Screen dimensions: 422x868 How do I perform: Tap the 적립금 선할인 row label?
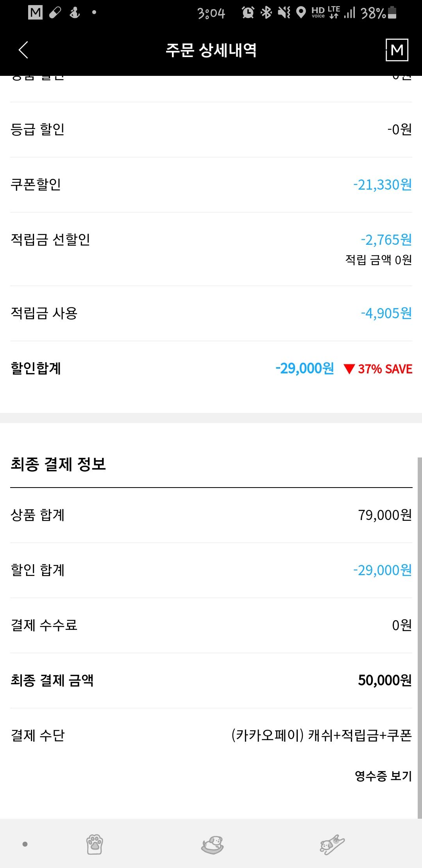pyautogui.click(x=50, y=239)
